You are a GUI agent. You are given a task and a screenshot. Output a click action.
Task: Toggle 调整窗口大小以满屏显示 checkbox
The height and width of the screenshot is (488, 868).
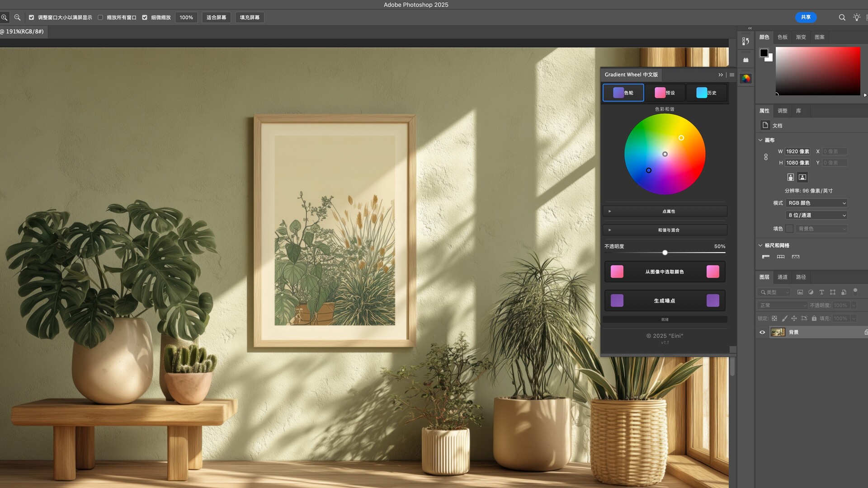tap(32, 18)
